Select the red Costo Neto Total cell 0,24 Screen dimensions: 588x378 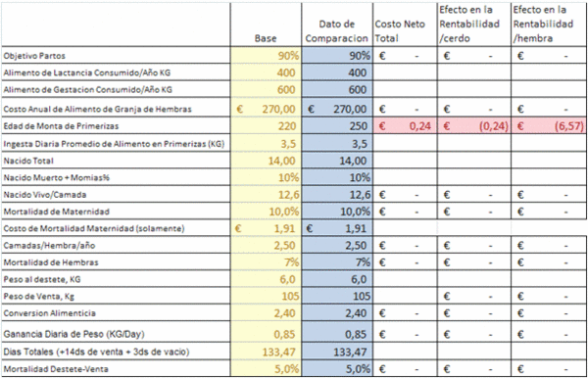click(405, 126)
